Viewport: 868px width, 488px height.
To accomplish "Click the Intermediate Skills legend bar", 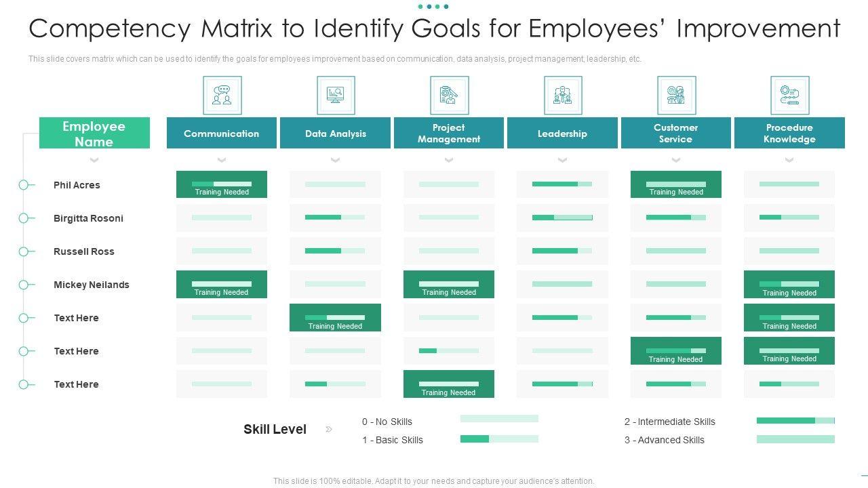I will tap(795, 421).
